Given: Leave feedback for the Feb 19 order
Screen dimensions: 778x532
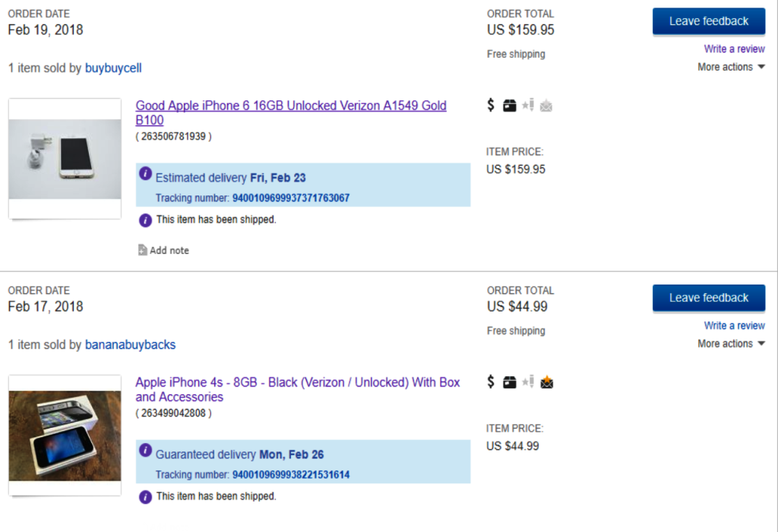Looking at the screenshot, I should point(708,21).
